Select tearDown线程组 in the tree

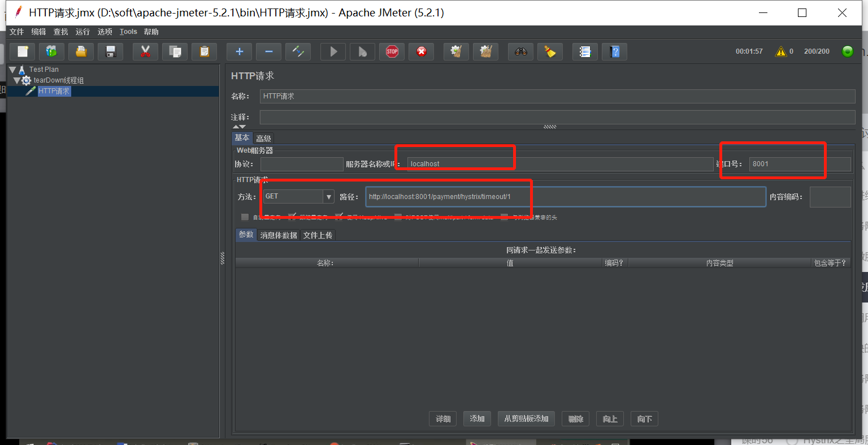(x=59, y=80)
